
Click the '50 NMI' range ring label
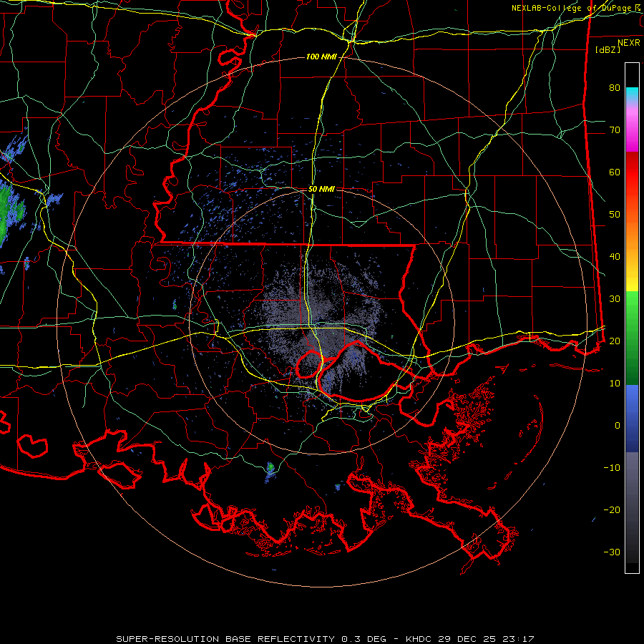[x=321, y=190]
